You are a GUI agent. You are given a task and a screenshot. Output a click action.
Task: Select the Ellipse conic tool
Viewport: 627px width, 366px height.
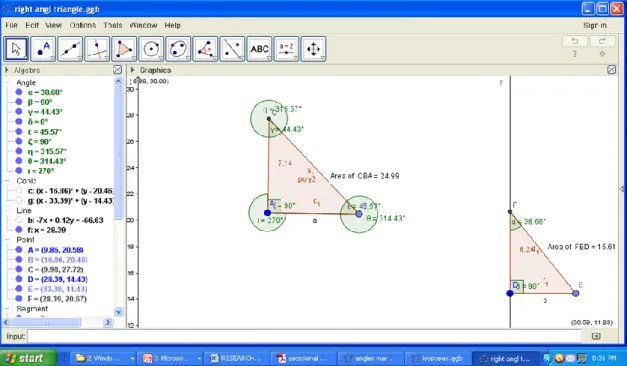click(x=178, y=49)
